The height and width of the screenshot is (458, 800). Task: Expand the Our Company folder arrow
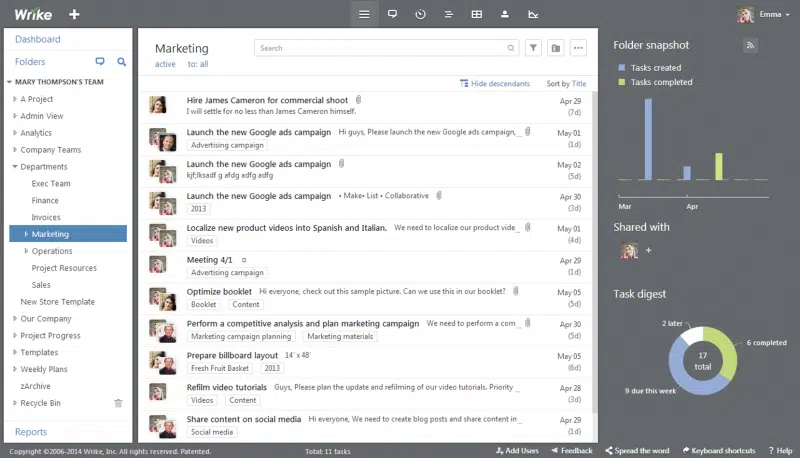coord(15,318)
